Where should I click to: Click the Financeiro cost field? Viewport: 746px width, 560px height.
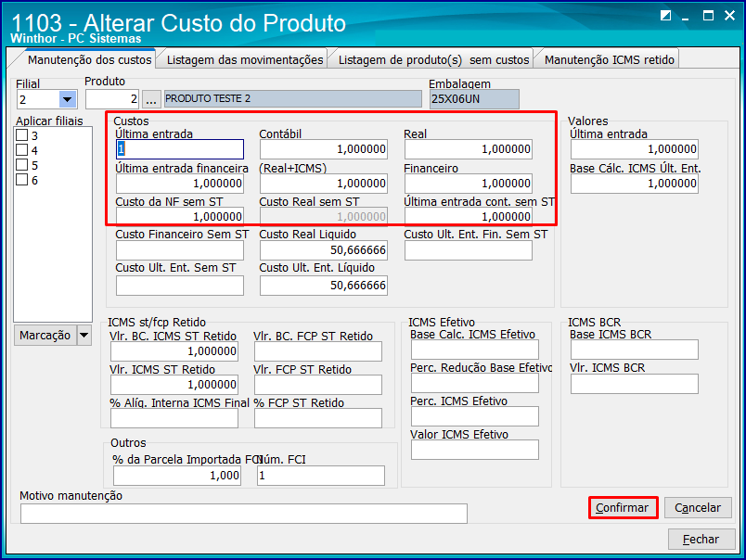[469, 184]
